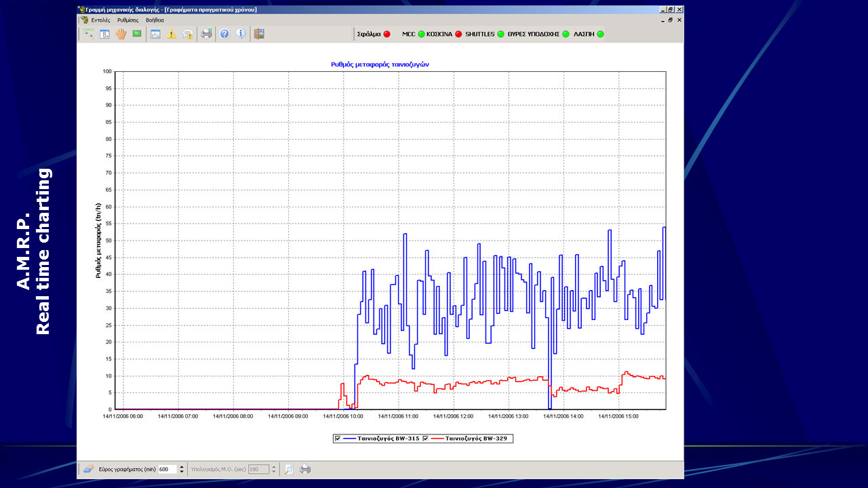Uncheck the Ταινιοζυγός BW-329 series checkbox
The height and width of the screenshot is (488, 868).
tap(426, 439)
